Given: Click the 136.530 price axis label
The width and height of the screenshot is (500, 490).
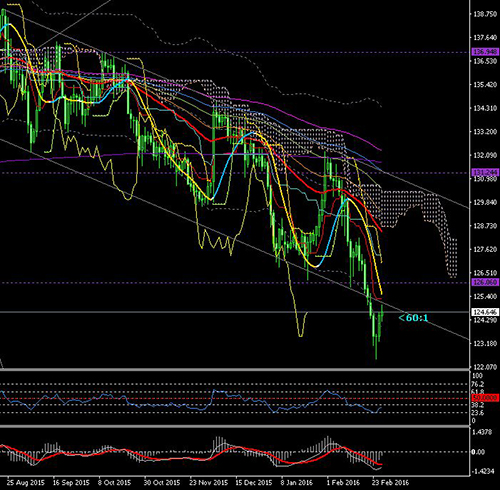Looking at the screenshot, I should (485, 61).
